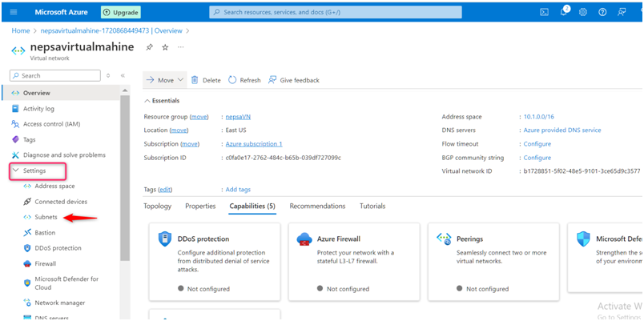Open the Move dropdown

165,80
